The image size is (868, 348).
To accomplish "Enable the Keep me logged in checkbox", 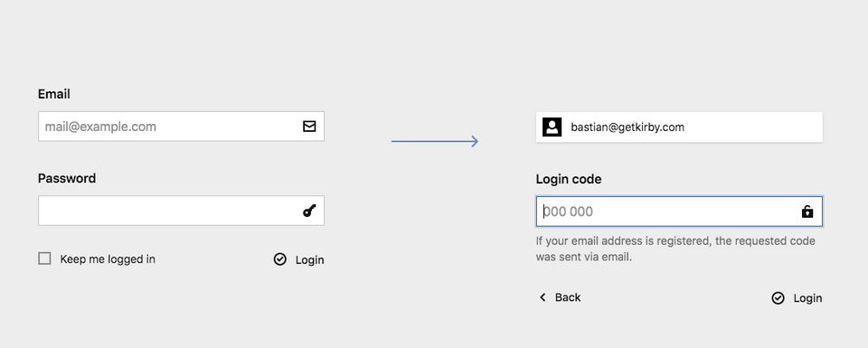I will click(x=44, y=259).
